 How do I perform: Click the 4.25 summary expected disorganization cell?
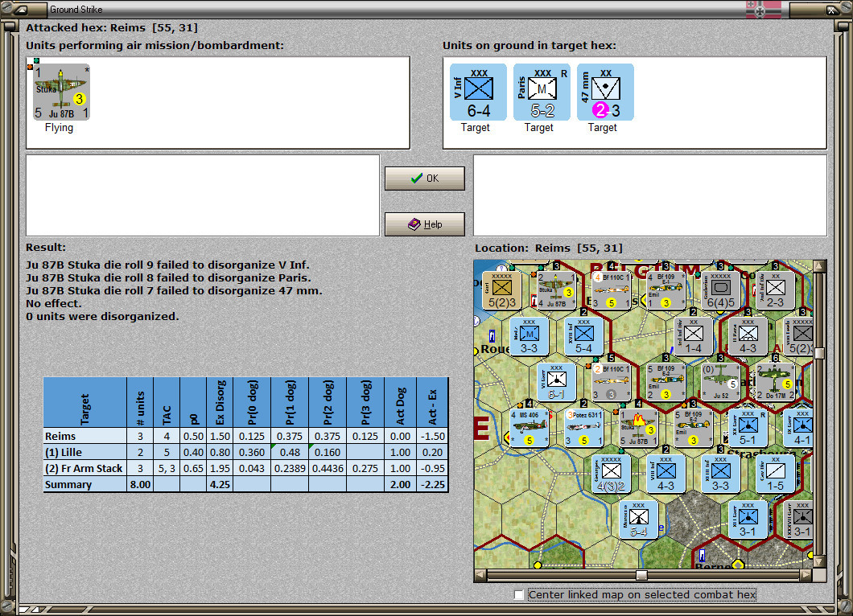[x=220, y=484]
